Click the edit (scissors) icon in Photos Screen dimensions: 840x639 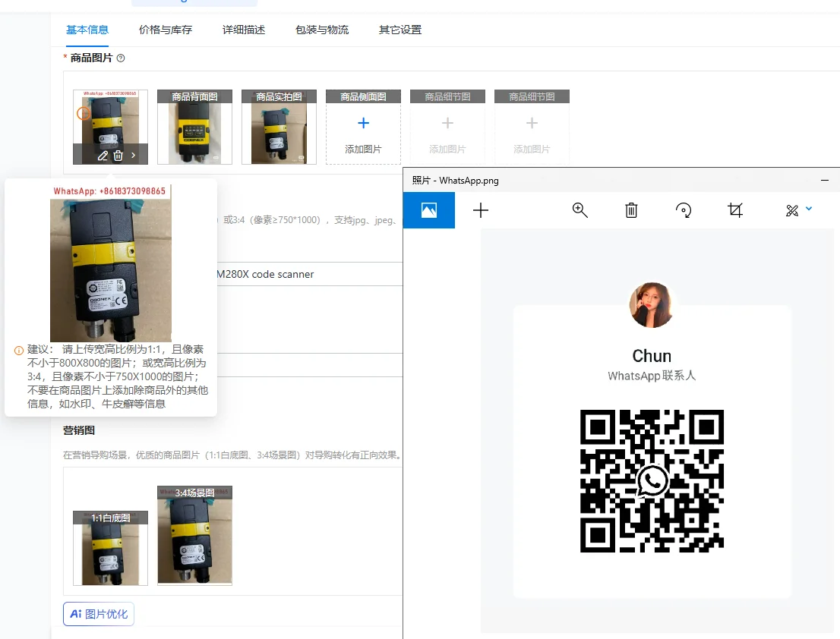pos(793,210)
